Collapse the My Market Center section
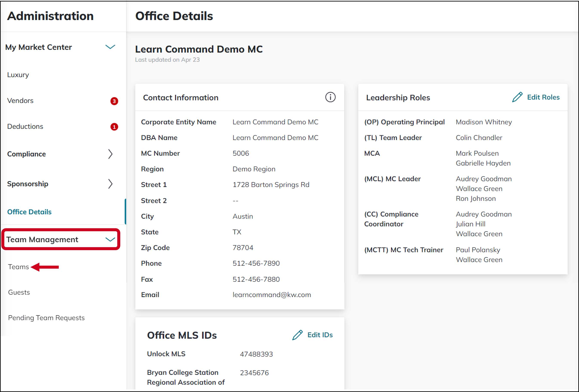 (110, 47)
